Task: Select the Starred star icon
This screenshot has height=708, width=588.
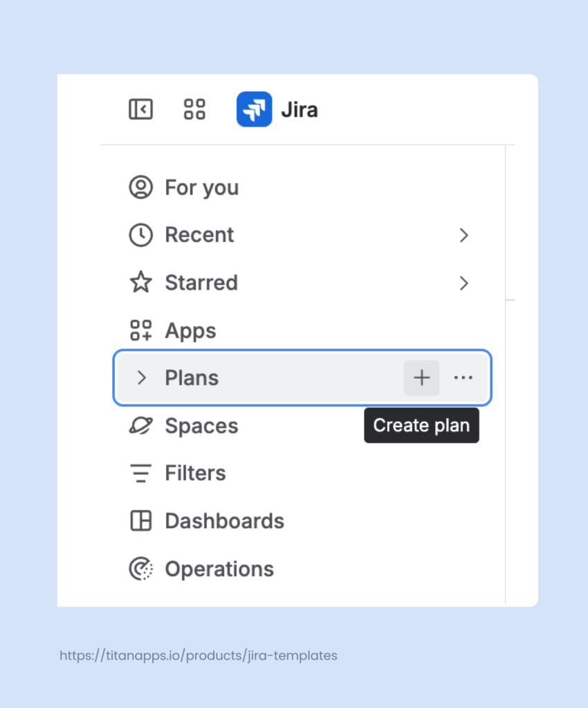Action: coord(141,282)
